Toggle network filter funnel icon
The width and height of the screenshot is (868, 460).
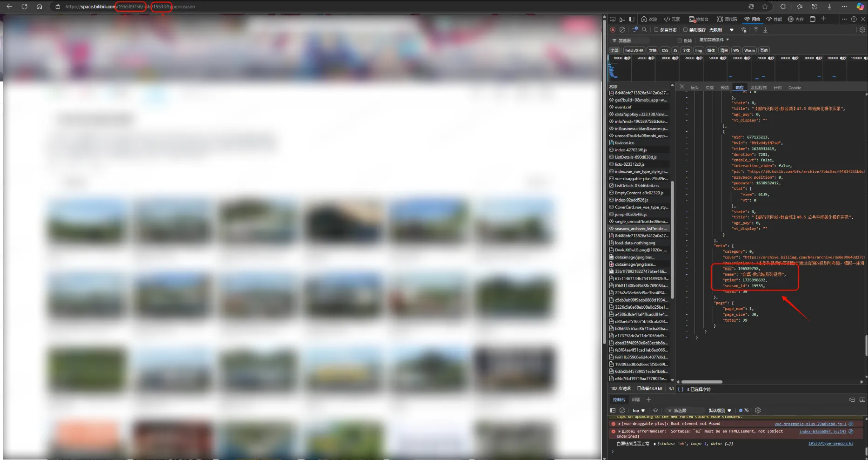[635, 29]
